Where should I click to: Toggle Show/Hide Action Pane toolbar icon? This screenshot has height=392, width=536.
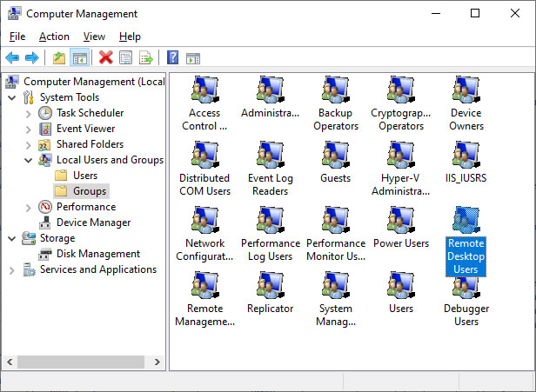coord(193,58)
